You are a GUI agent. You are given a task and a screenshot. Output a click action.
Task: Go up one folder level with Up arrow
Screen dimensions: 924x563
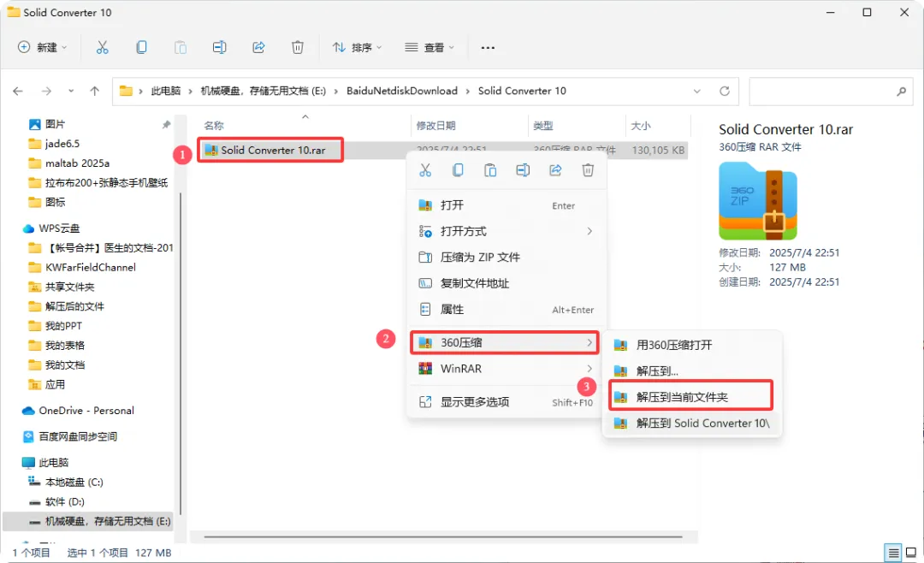pyautogui.click(x=94, y=91)
